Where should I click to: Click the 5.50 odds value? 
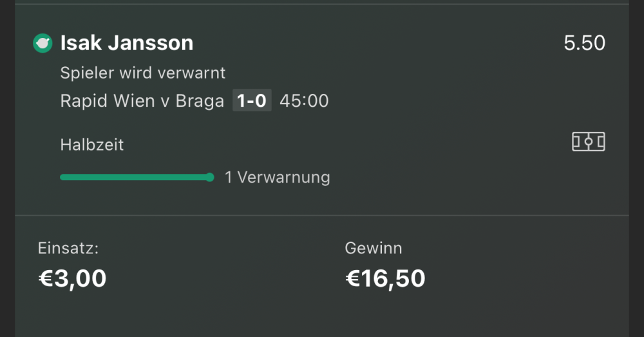pos(584,43)
